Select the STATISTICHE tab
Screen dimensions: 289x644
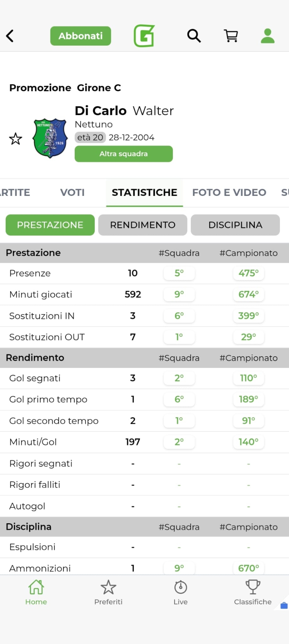144,193
